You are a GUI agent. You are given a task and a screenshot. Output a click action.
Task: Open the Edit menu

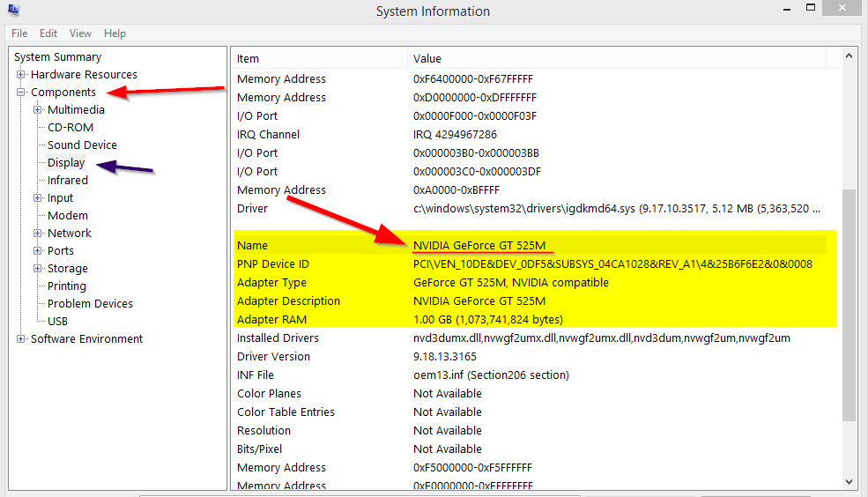pyautogui.click(x=48, y=33)
